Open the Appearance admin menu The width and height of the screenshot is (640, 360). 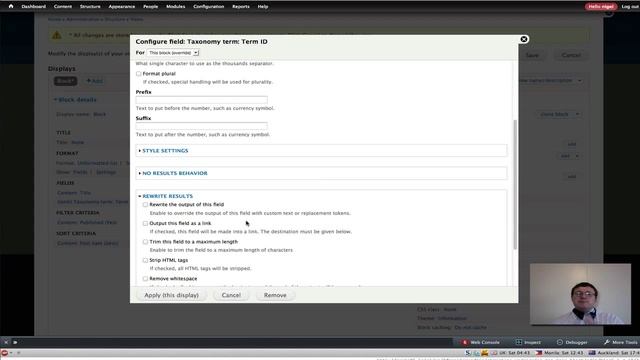122,7
